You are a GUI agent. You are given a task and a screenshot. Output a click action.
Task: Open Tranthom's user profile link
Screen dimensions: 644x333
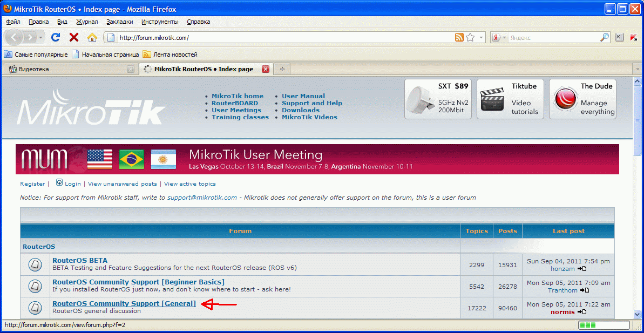tap(562, 290)
